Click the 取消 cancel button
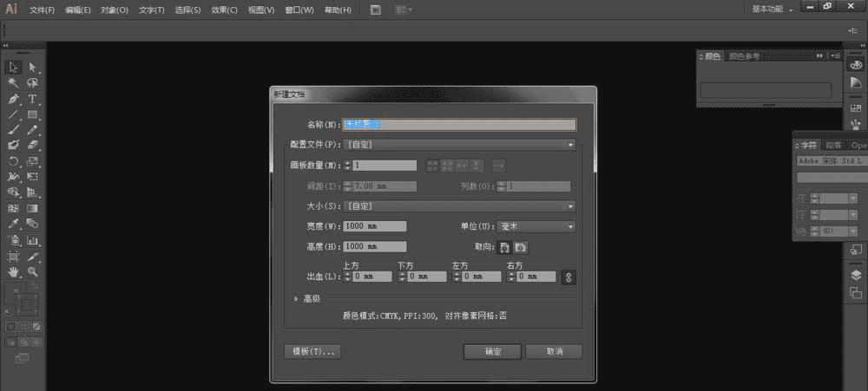The image size is (868, 391). [x=554, y=352]
